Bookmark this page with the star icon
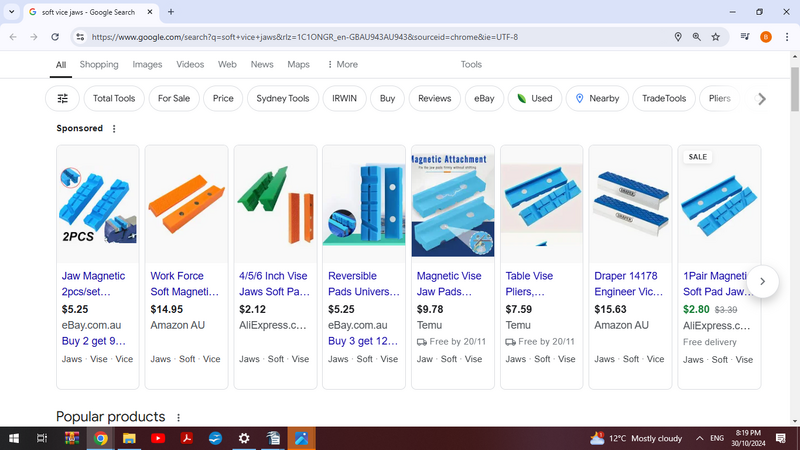The width and height of the screenshot is (800, 450). click(x=716, y=37)
